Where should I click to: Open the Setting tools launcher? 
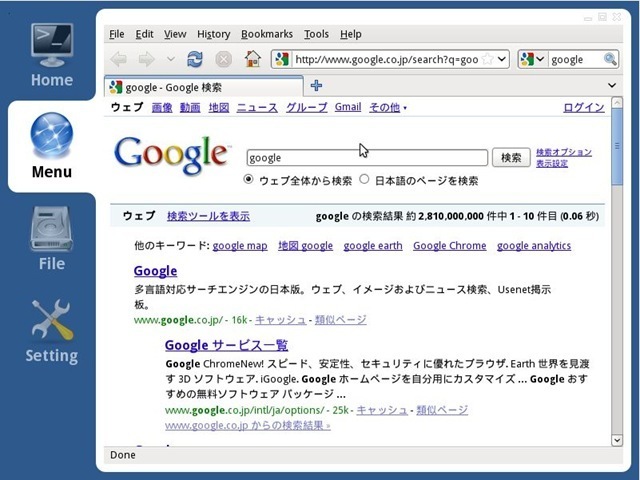(x=52, y=331)
